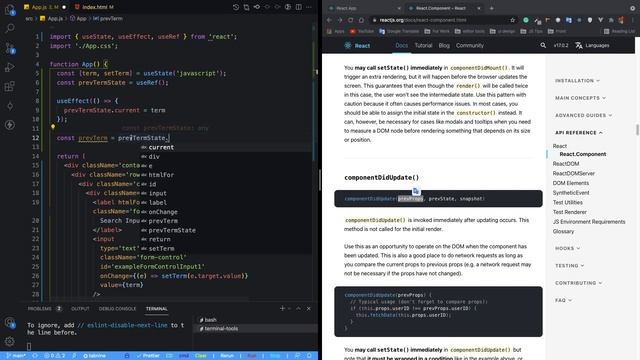Open a new browser tab with plus
Viewport: 640px width, 360px height.
pyautogui.click(x=491, y=8)
